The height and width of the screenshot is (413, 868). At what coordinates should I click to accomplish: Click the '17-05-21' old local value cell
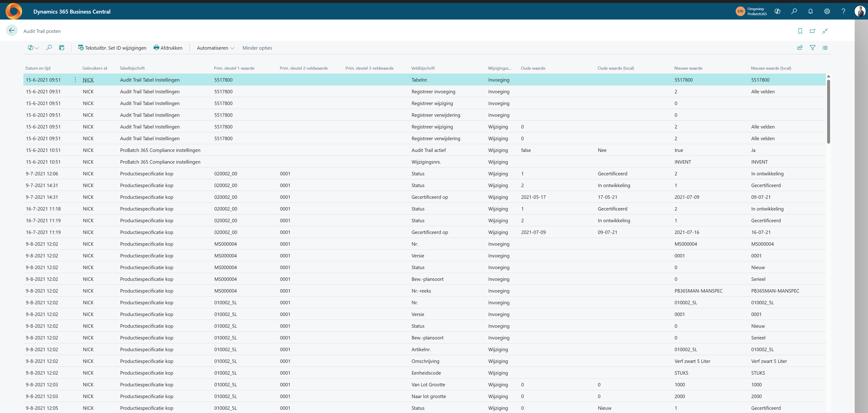(607, 197)
